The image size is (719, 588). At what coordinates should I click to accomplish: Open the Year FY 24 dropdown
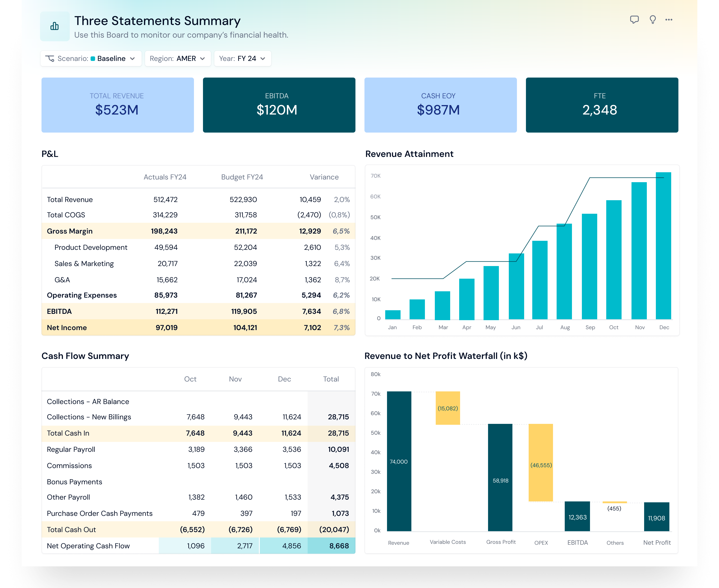coord(242,59)
